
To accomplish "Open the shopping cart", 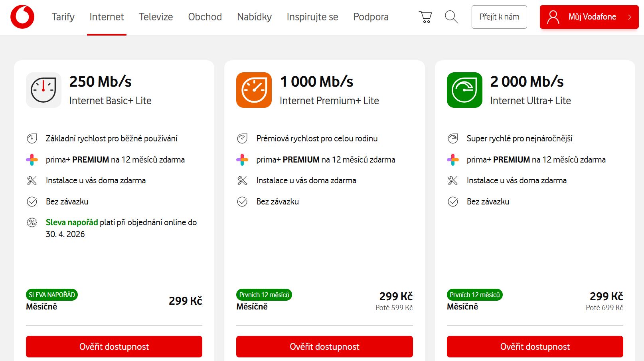I will click(x=425, y=17).
